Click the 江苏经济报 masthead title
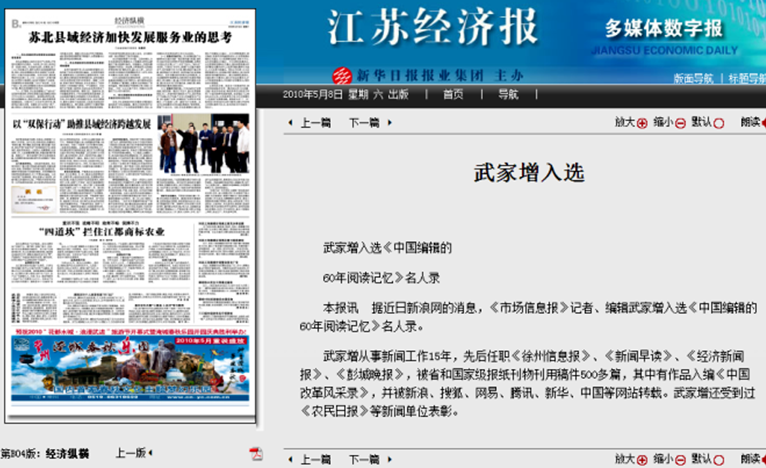Viewport: 766px width, 468px height. tap(432, 28)
